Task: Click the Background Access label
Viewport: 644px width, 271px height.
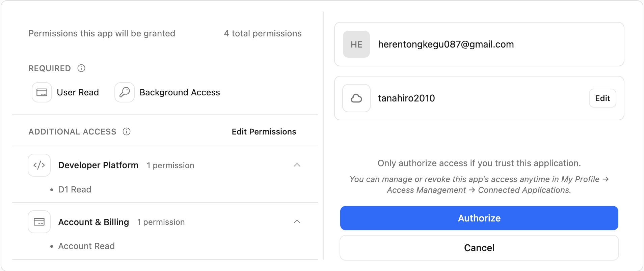Action: tap(180, 92)
